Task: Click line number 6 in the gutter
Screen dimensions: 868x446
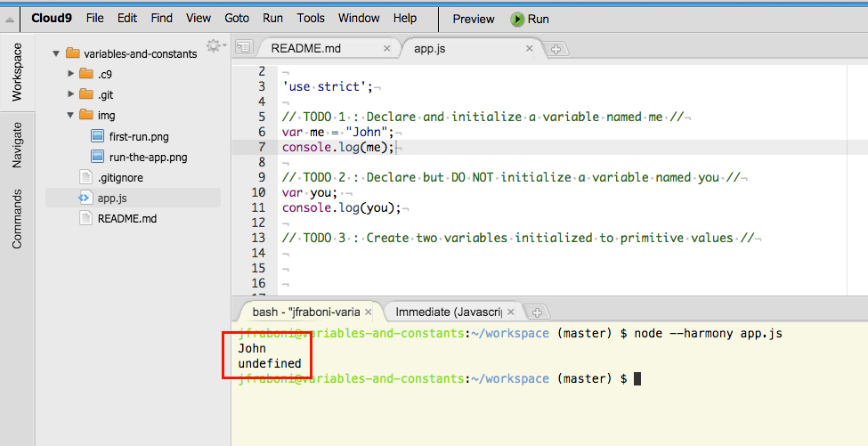Action: [x=262, y=132]
